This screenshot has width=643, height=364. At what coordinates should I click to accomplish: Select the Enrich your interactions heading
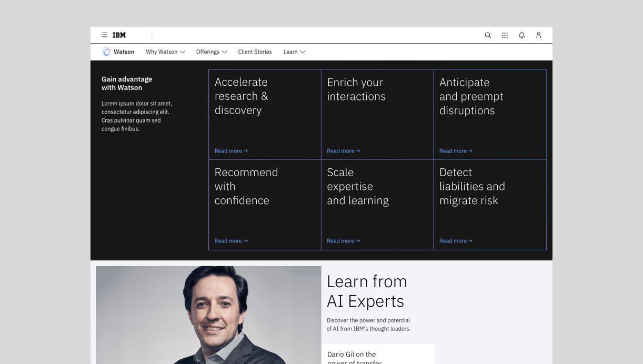(x=356, y=89)
